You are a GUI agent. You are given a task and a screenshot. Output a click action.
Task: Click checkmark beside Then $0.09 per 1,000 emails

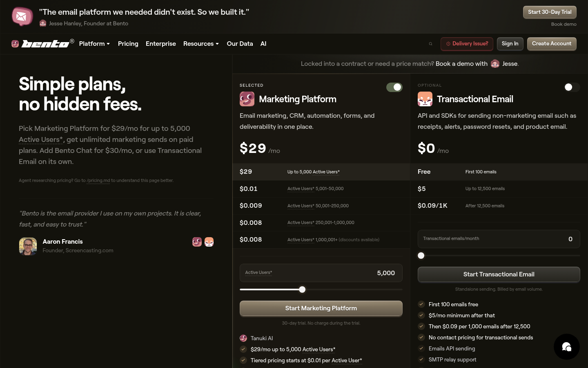coord(421,326)
